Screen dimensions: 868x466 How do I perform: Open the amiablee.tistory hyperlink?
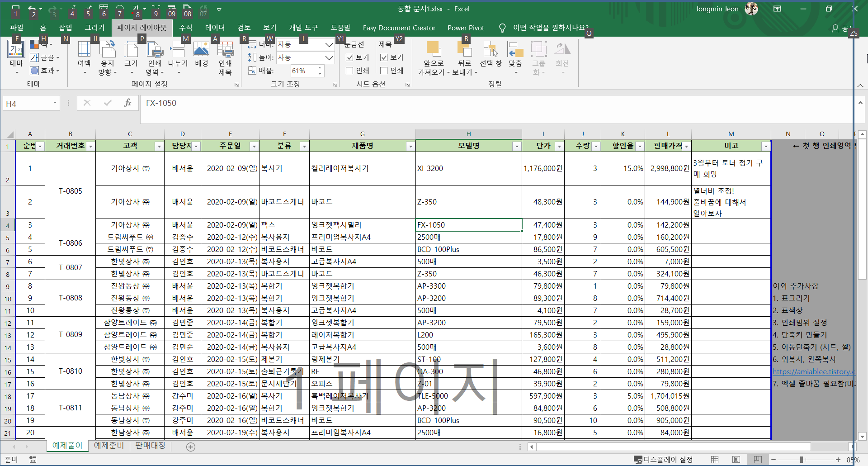click(814, 371)
